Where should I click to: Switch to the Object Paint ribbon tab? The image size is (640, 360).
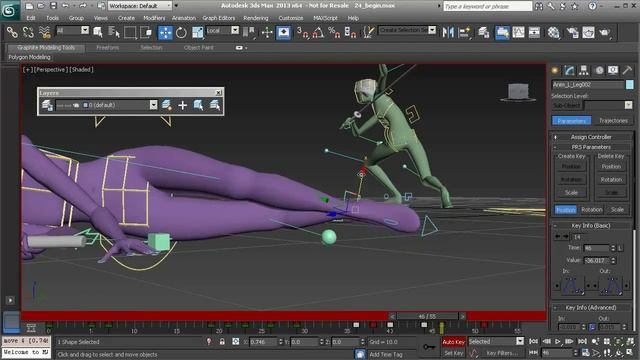(x=199, y=48)
